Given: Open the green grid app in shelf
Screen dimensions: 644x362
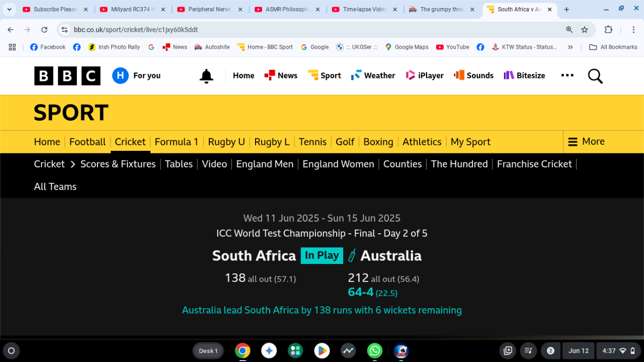Looking at the screenshot, I should click(295, 350).
